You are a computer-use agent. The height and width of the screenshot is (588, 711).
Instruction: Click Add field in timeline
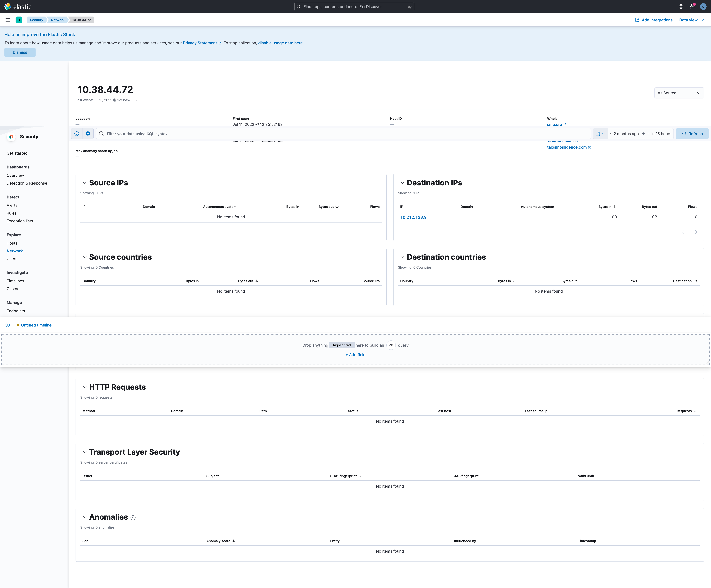tap(355, 355)
